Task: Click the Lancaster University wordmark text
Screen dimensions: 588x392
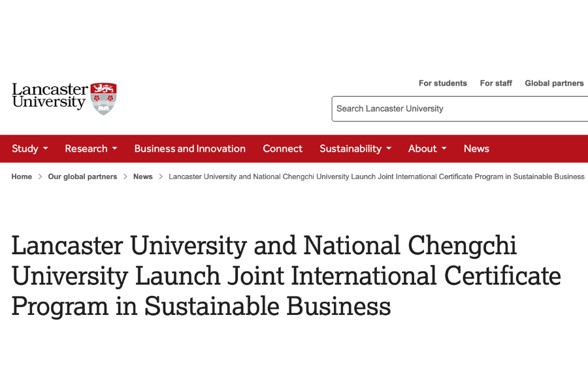Action: click(x=49, y=97)
